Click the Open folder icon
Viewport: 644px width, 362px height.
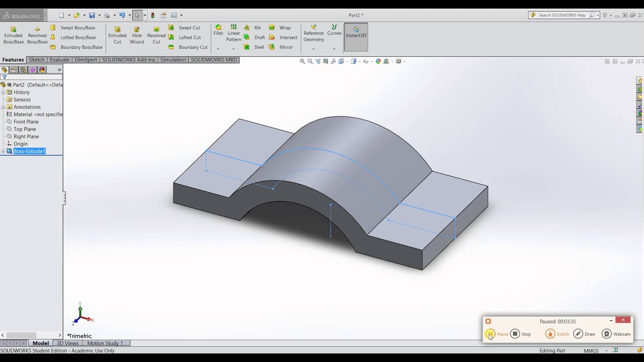pos(76,15)
